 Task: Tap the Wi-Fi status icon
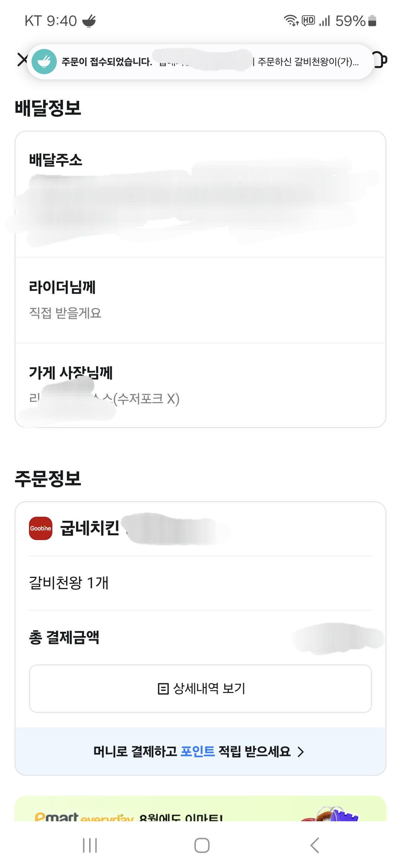click(x=291, y=21)
